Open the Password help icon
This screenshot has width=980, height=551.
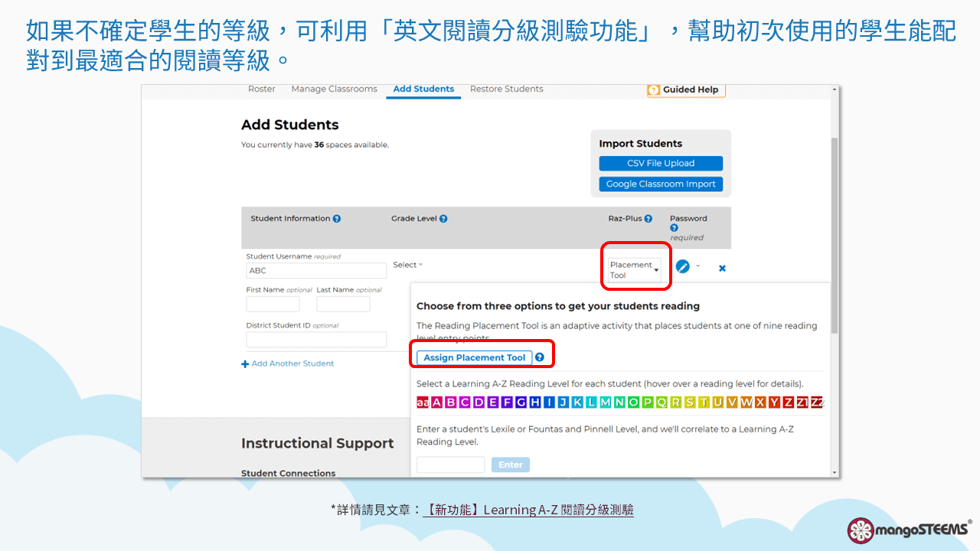[674, 228]
